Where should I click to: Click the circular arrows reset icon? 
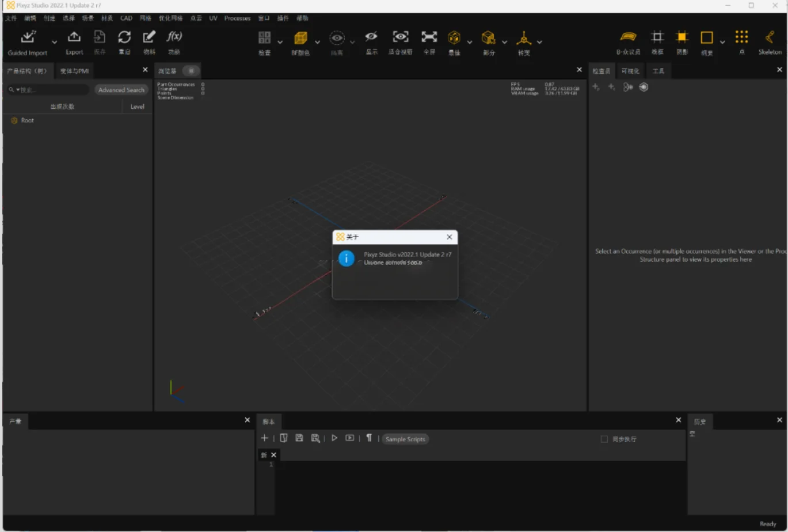coord(124,37)
